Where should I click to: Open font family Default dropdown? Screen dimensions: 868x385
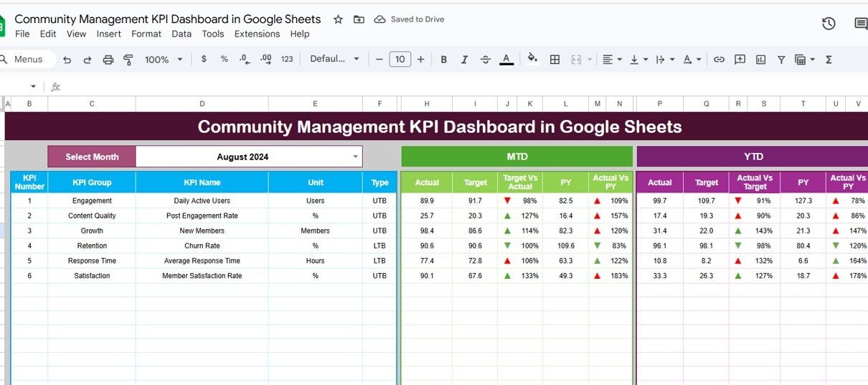click(334, 59)
